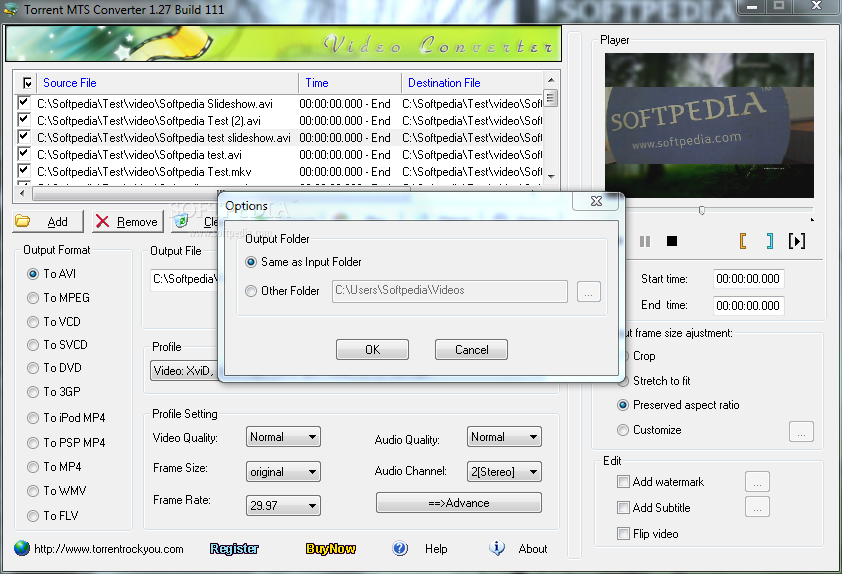Open the Audio Quality dropdown
This screenshot has width=842, height=574.
[x=504, y=437]
